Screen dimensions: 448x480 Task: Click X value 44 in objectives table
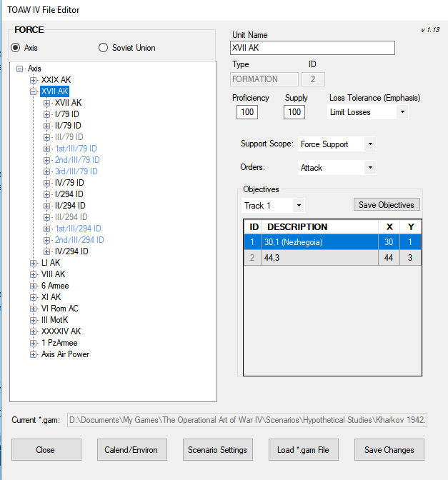click(389, 258)
